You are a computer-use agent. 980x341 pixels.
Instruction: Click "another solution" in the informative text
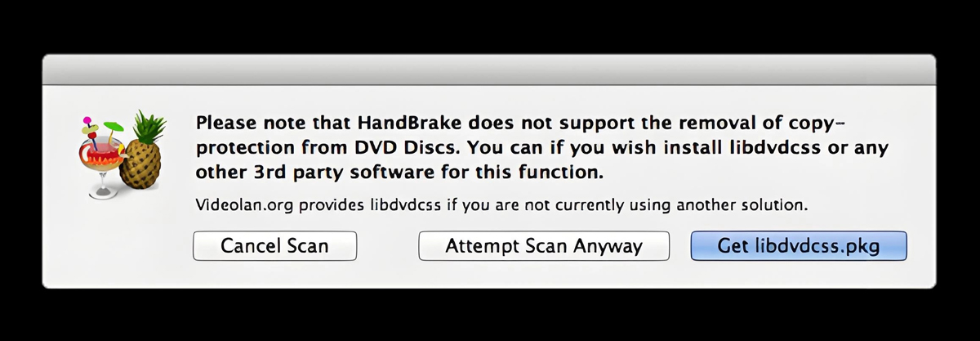point(753,204)
